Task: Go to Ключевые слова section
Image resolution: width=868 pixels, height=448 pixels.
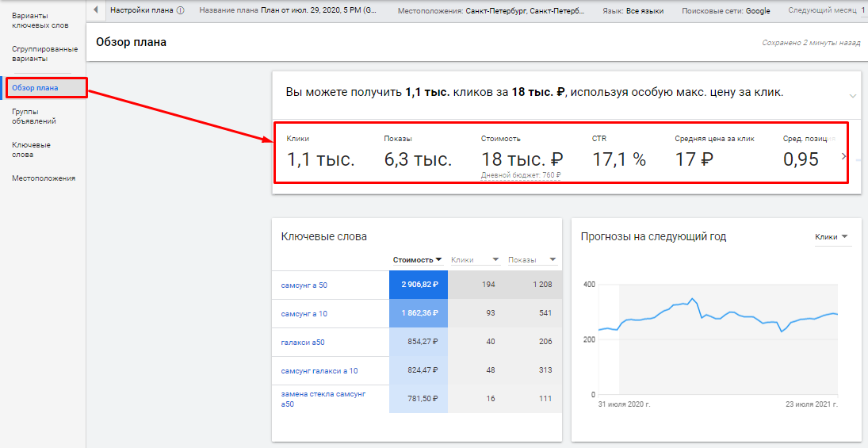Action: (32, 150)
